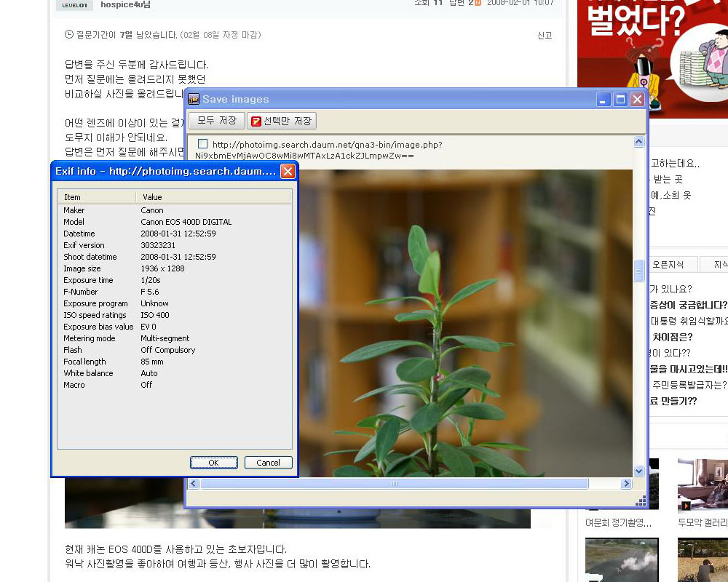Click the Save images window title icon
This screenshot has width=728, height=582.
point(194,100)
